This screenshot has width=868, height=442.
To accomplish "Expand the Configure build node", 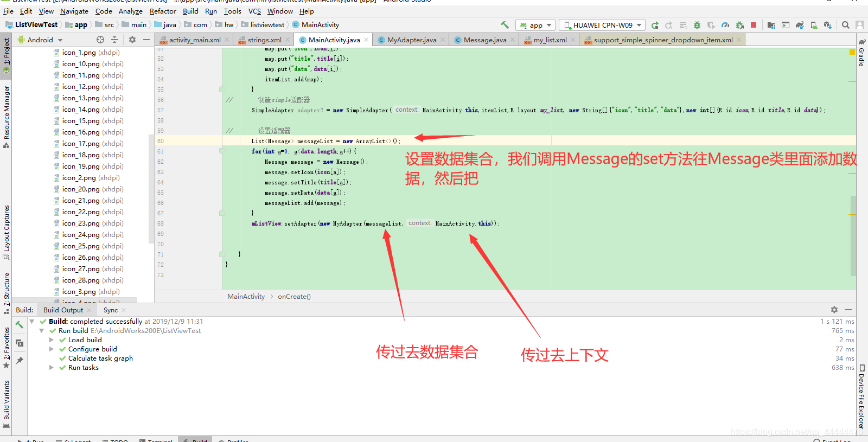I will point(52,349).
